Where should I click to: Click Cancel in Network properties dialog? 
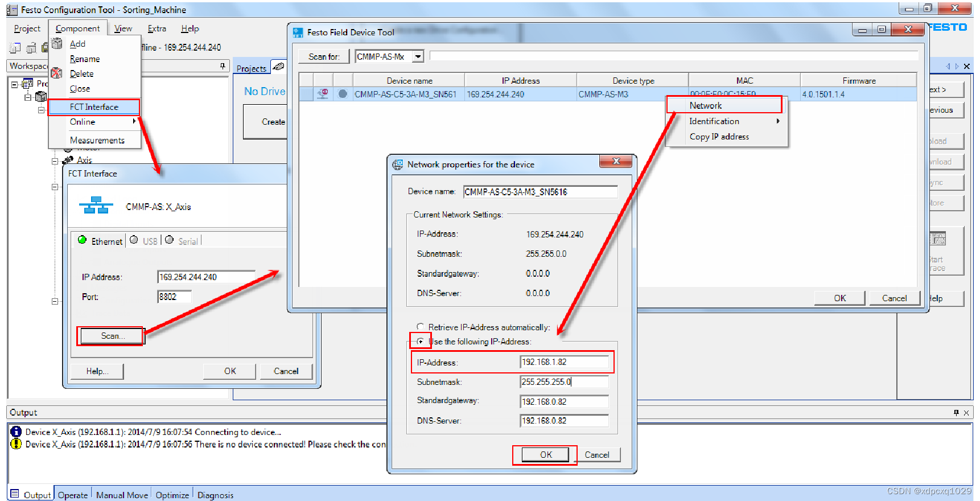click(x=596, y=454)
